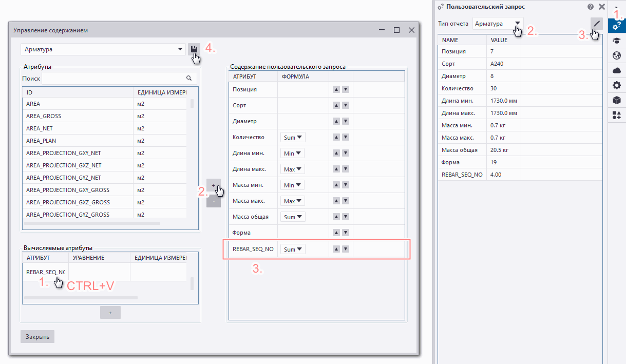This screenshot has width=626, height=364.
Task: Click vertical scrollbar in Вычисляемые атрибуты table
Action: (192, 284)
